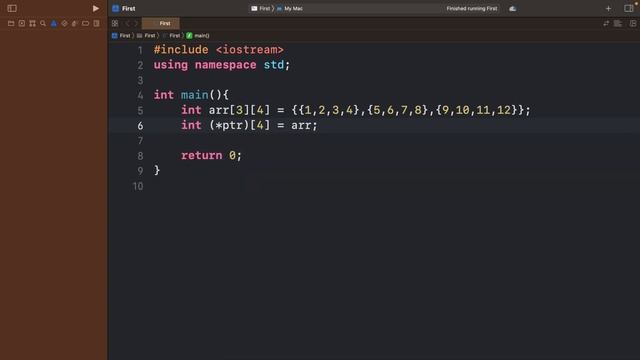Screen dimensions: 640x360
Task: Open the Source Control navigator
Action: pyautogui.click(x=22, y=24)
